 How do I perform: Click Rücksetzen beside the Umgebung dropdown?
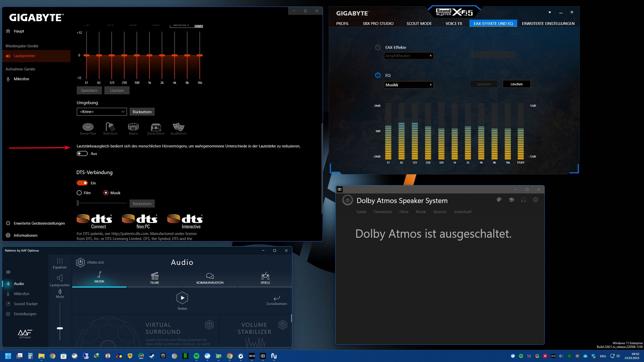(x=142, y=112)
